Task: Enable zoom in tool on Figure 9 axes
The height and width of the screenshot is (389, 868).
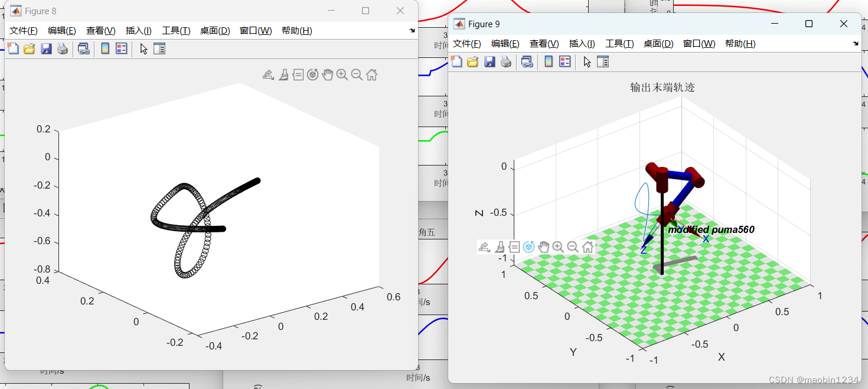Action: [558, 247]
